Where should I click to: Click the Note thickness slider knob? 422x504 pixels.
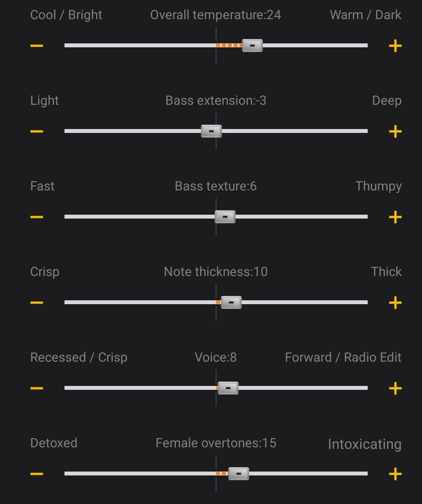[231, 302]
